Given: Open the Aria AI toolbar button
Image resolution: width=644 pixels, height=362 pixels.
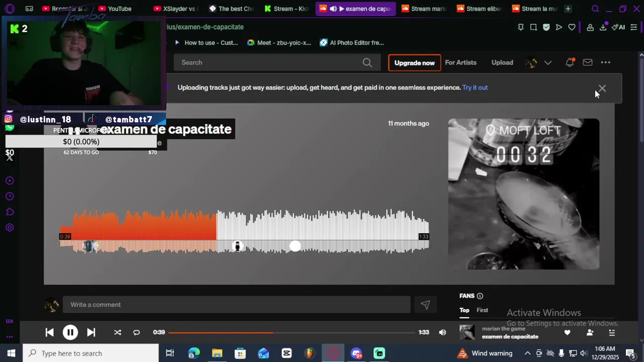Looking at the screenshot, I should coord(618,27).
